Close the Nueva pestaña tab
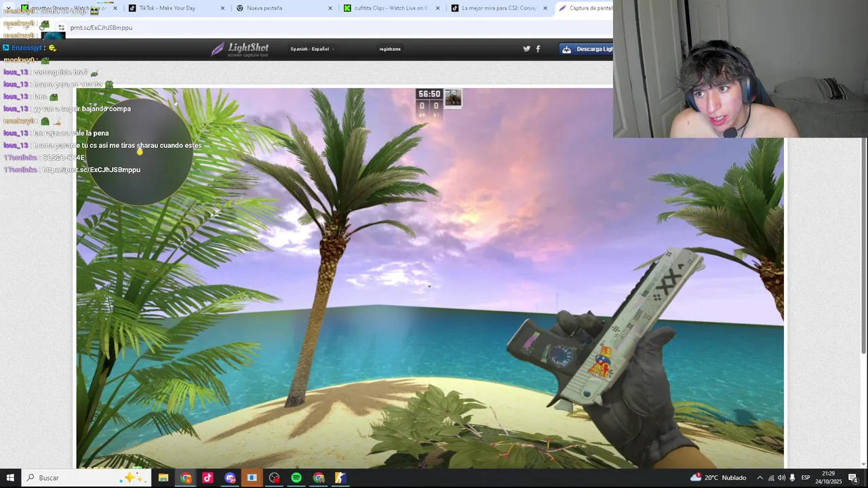Viewport: 868px width, 488px height. [x=330, y=8]
